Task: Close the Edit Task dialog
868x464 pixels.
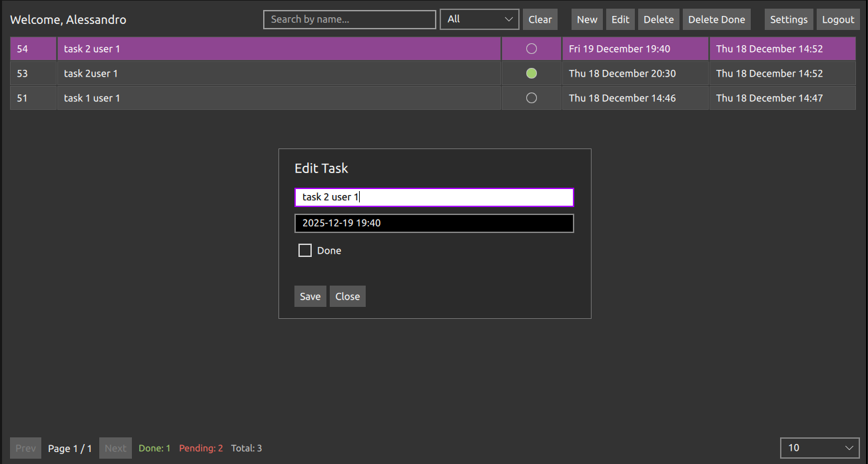Action: coord(347,296)
